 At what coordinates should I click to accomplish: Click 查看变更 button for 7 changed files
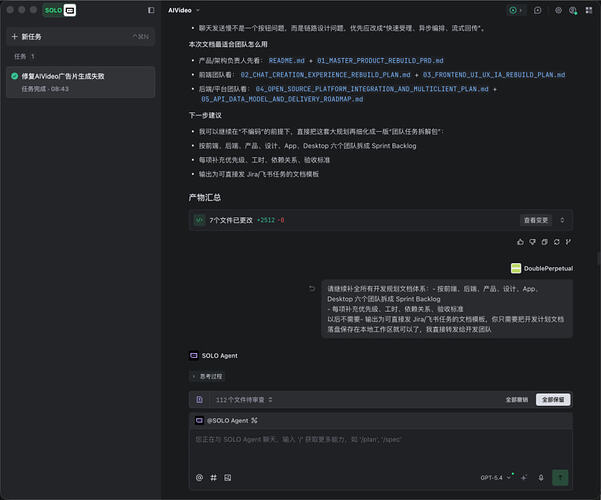click(x=535, y=220)
